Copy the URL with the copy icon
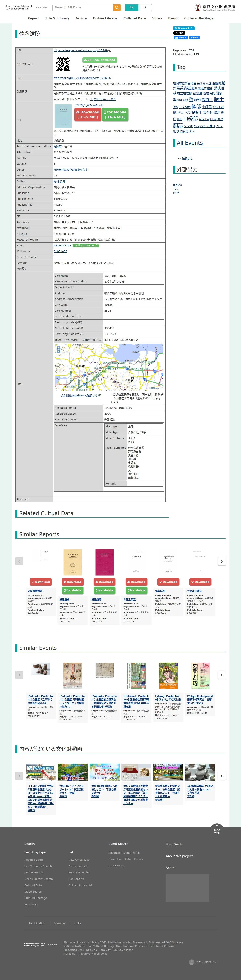 (x=110, y=50)
